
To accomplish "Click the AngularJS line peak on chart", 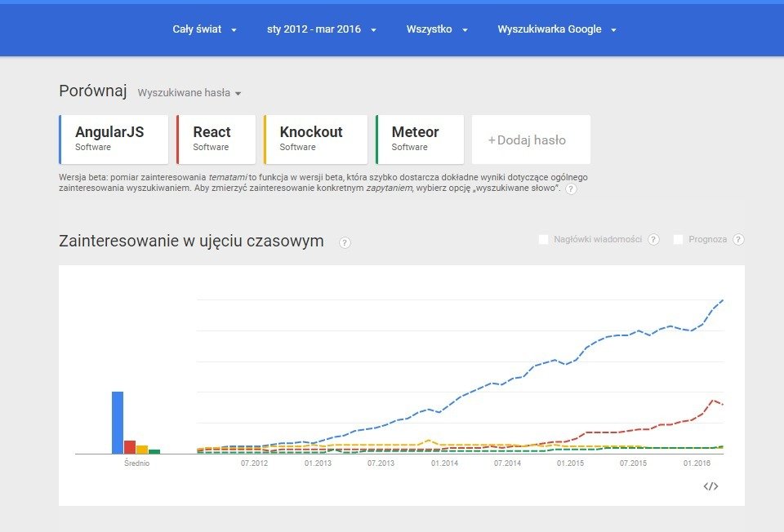I will pyautogui.click(x=723, y=300).
